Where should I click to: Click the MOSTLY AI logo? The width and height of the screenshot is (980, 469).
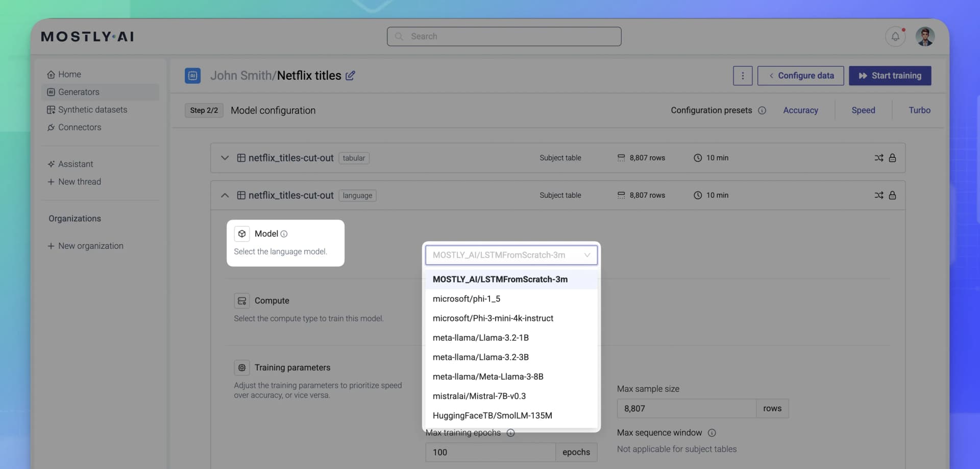(87, 37)
